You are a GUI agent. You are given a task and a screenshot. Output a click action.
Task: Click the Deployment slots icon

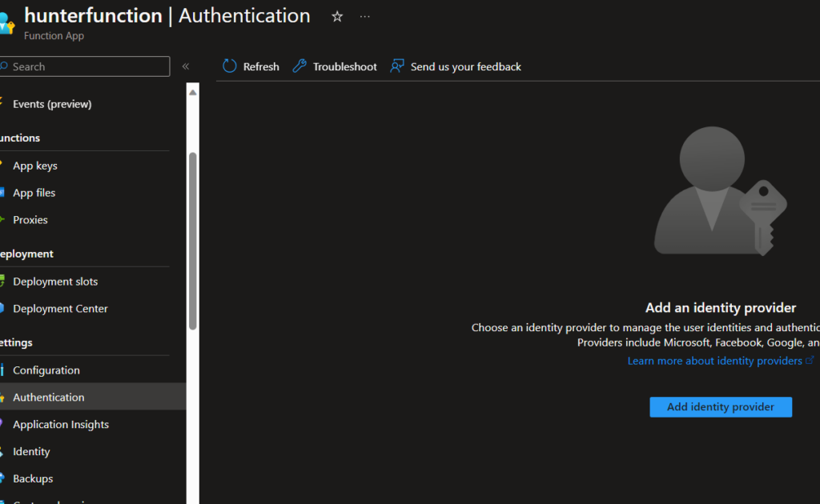[x=2, y=281]
